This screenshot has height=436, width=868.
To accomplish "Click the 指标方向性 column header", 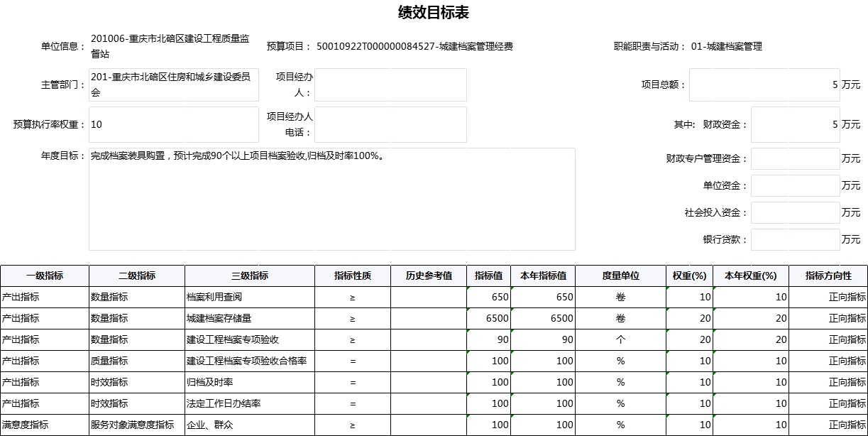I will [x=828, y=276].
